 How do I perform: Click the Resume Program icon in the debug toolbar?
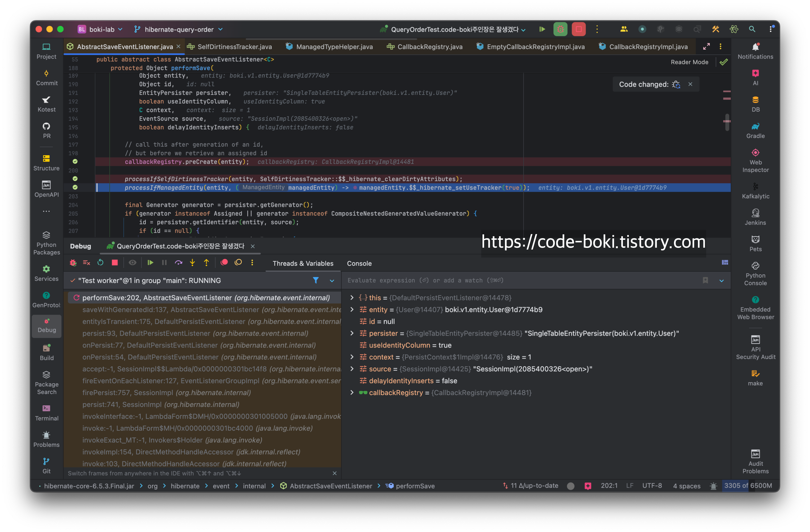click(150, 263)
